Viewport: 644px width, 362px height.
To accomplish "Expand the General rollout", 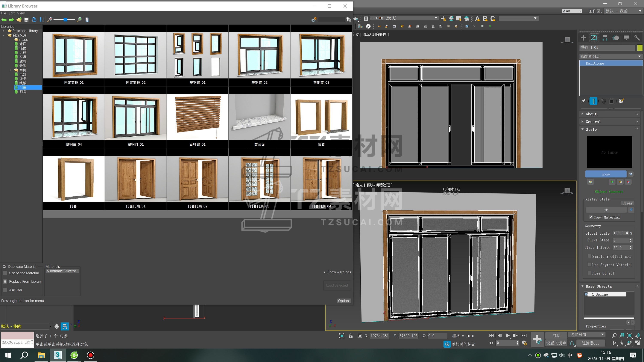I will click(x=593, y=122).
